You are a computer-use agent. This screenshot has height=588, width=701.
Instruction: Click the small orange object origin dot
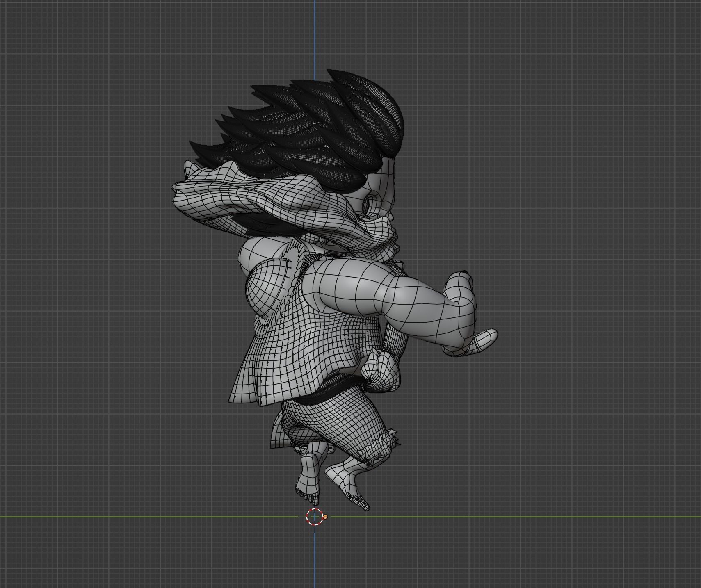(325, 517)
